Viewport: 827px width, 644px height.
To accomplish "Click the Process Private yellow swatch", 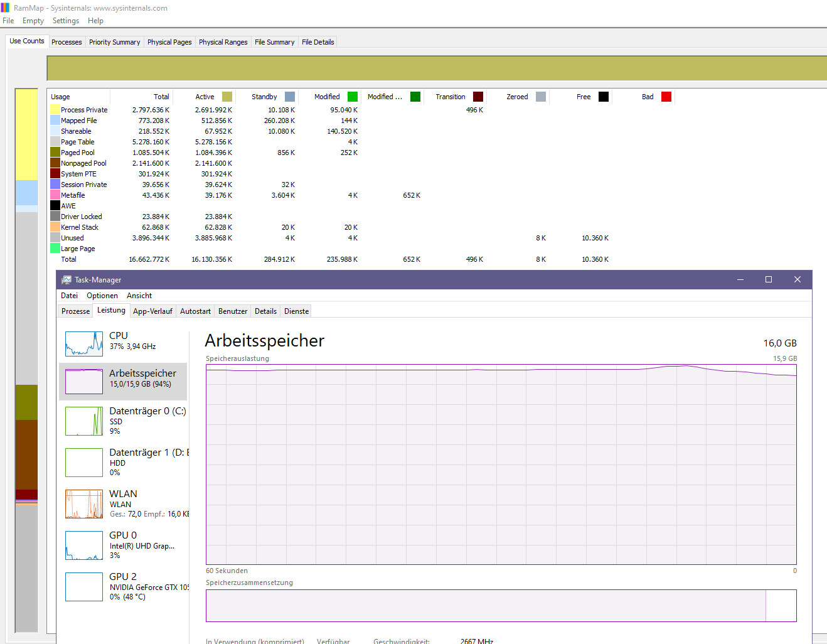I will click(55, 110).
